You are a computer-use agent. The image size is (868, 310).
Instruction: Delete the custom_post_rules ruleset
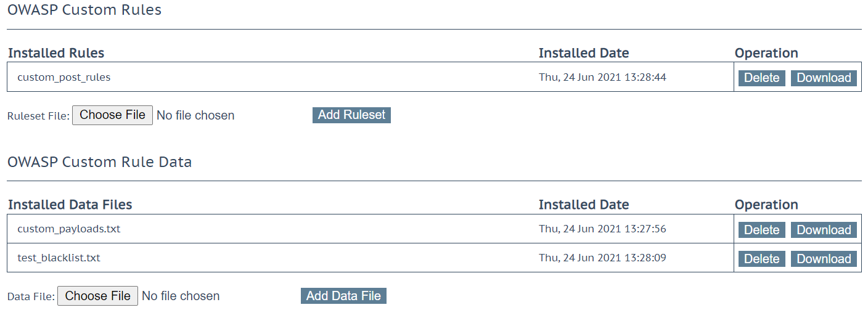tap(761, 78)
